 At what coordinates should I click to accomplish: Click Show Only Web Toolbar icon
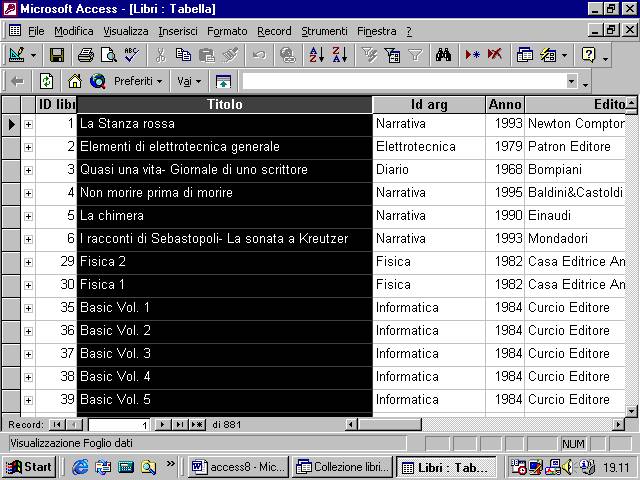point(223,81)
